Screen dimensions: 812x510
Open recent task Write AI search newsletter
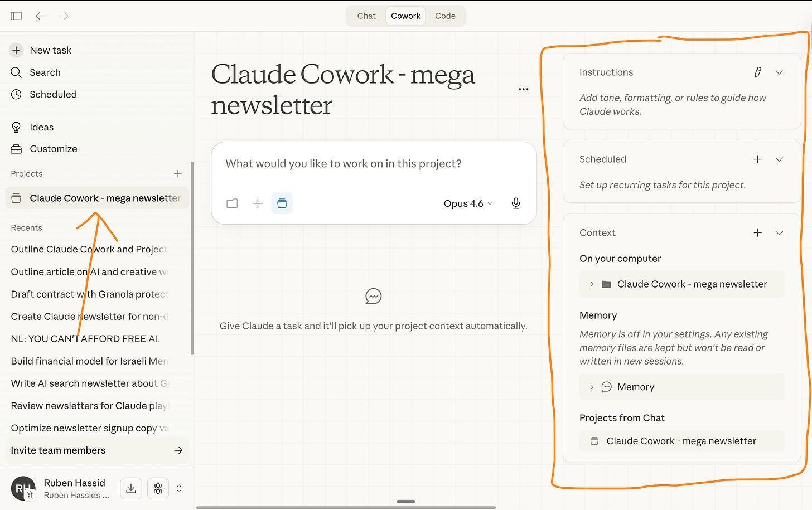pyautogui.click(x=89, y=383)
